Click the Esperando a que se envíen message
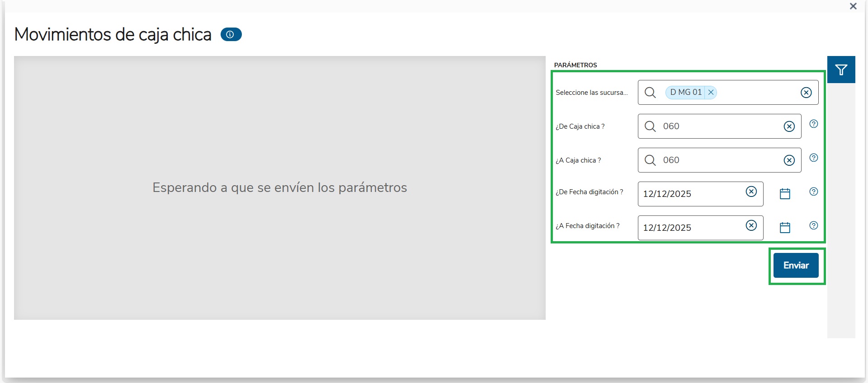This screenshot has width=868, height=383. (280, 187)
